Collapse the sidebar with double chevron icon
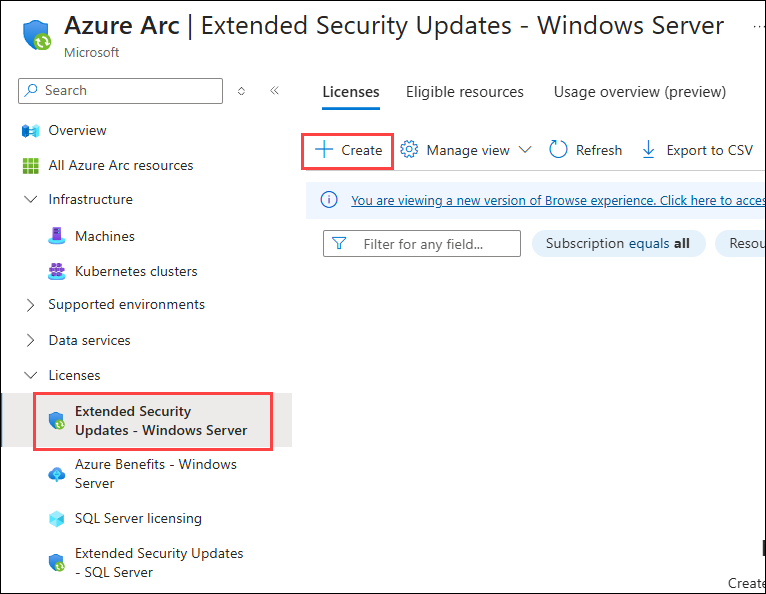 pos(274,90)
